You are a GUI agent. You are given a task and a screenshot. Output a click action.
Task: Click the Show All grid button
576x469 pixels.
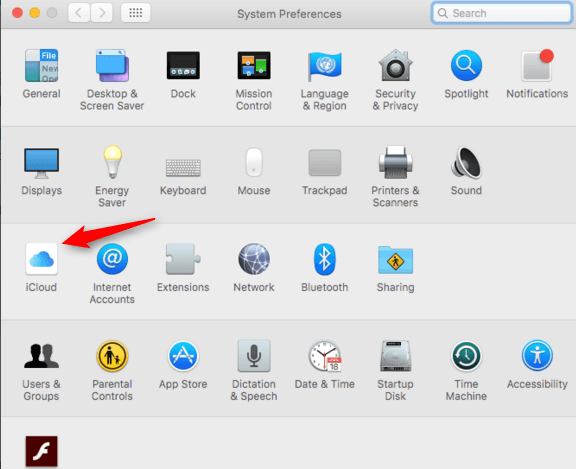click(x=136, y=13)
